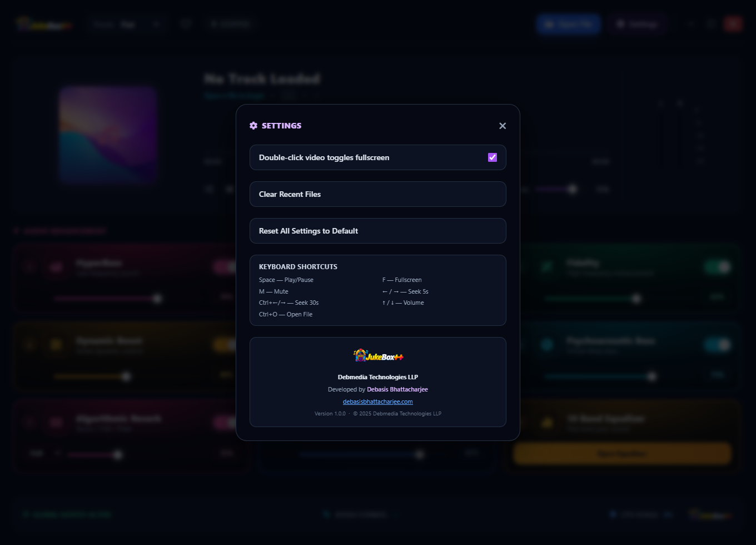The image size is (756, 545).
Task: Click the '© 2025 Debmedia Technologies LLP' copyright text
Action: coord(397,414)
